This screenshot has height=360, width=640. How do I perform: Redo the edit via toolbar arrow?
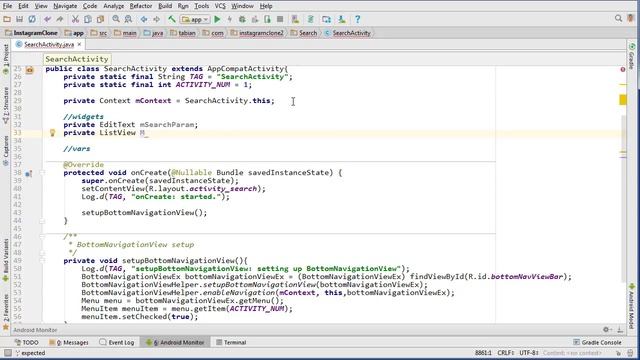click(60, 19)
